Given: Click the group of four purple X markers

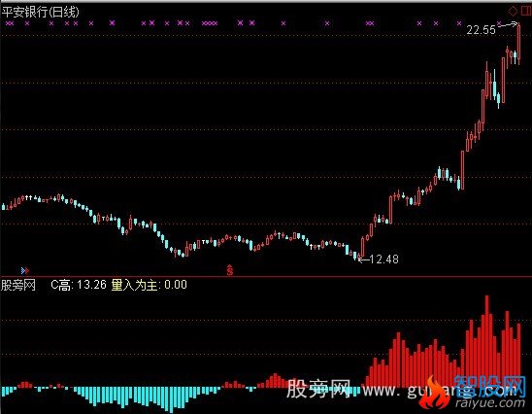Looking at the screenshot, I should (210, 23).
